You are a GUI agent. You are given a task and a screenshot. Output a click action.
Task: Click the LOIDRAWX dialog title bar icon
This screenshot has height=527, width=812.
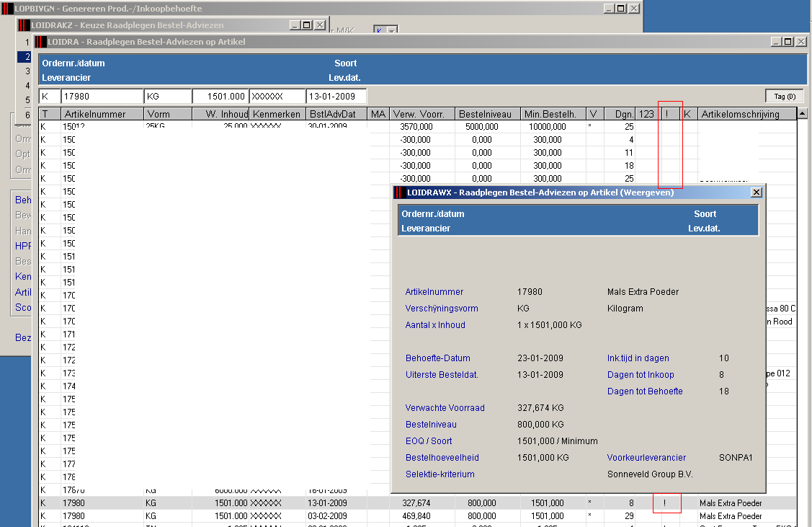pyautogui.click(x=398, y=192)
